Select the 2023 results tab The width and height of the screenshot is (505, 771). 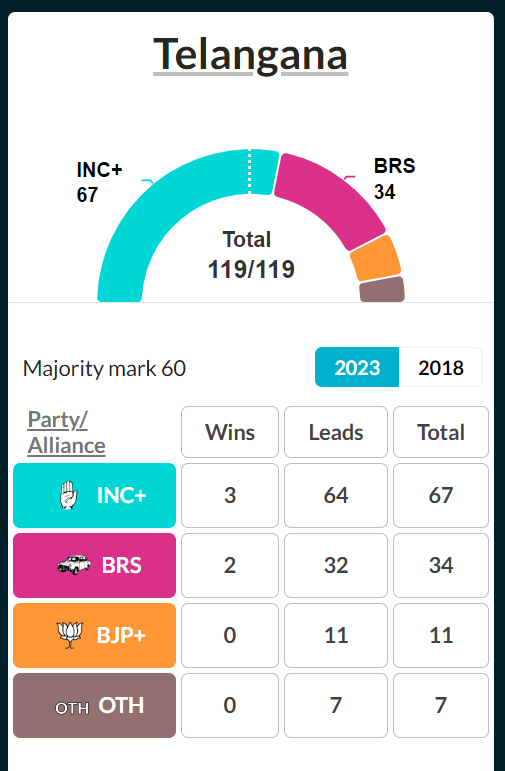(x=357, y=367)
